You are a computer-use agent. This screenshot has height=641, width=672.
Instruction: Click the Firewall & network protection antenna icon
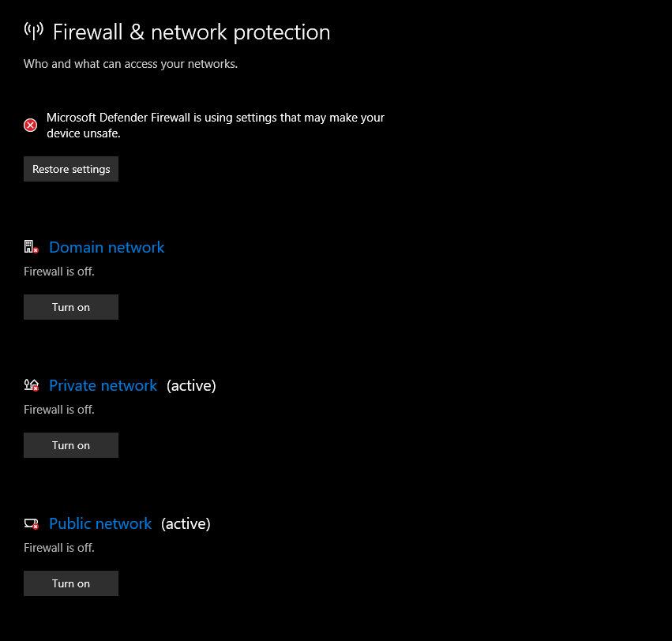(x=33, y=32)
